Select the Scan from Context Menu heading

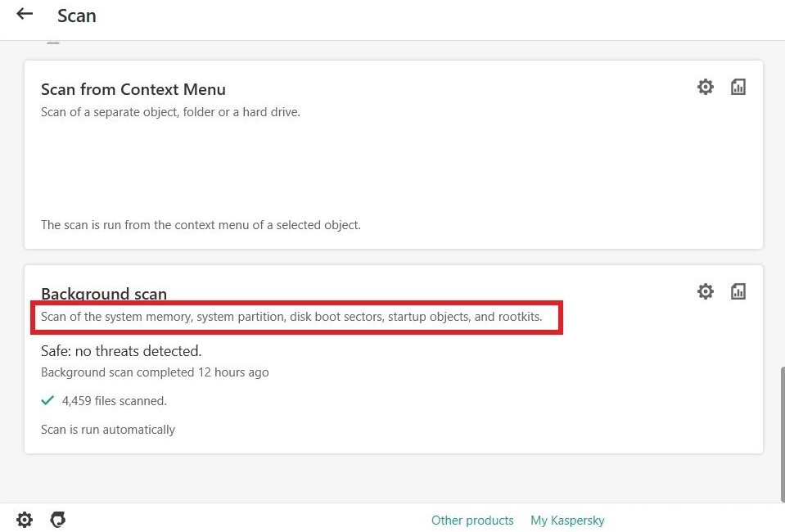133,89
